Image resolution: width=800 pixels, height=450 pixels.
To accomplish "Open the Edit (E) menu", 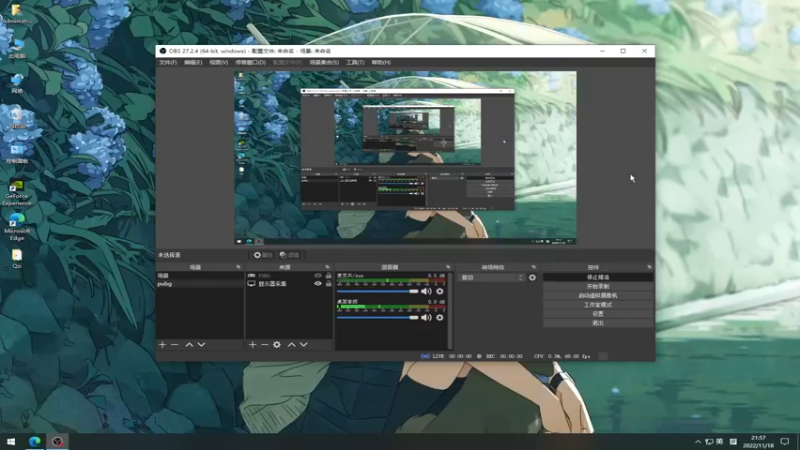I will click(x=193, y=62).
